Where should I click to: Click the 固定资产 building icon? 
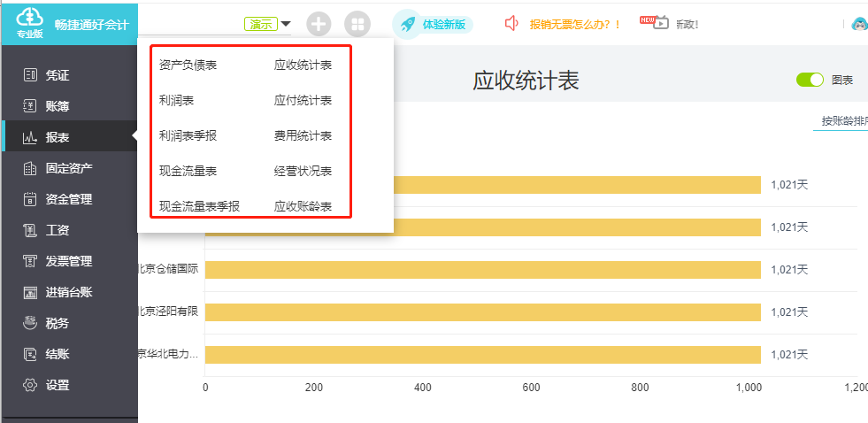coord(30,168)
